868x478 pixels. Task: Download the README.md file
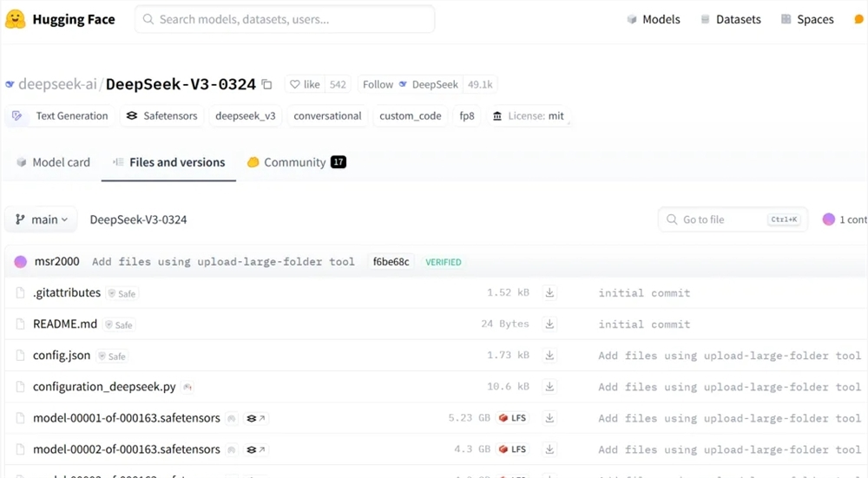[x=549, y=324]
